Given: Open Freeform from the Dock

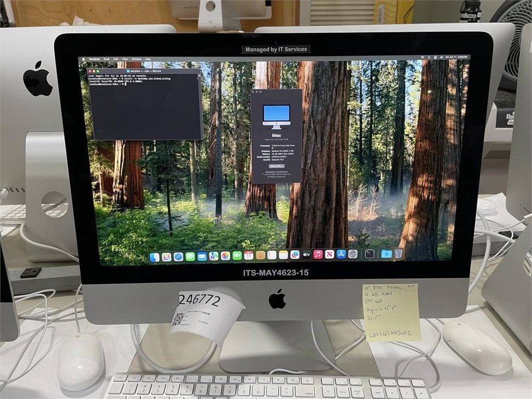Looking at the screenshot, I should (295, 254).
